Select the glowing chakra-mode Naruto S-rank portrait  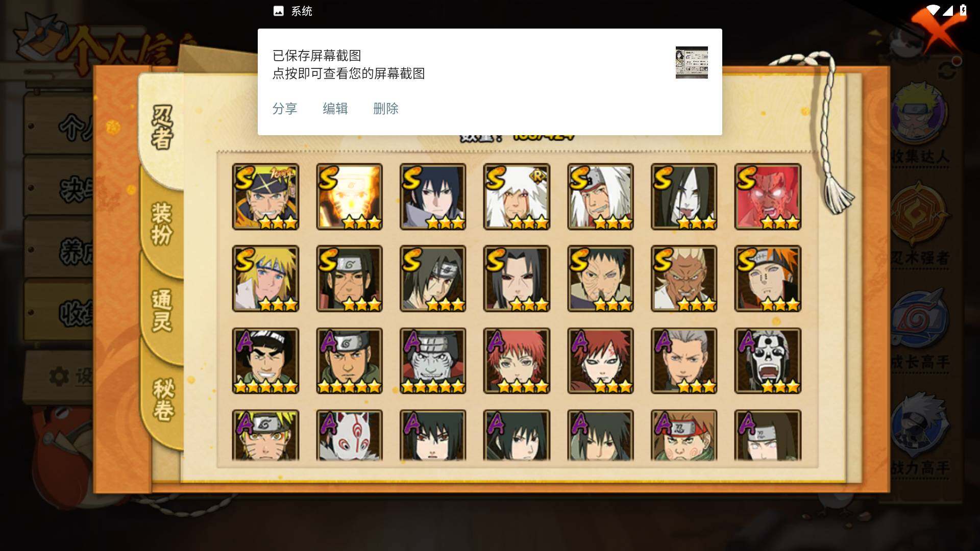tap(349, 196)
